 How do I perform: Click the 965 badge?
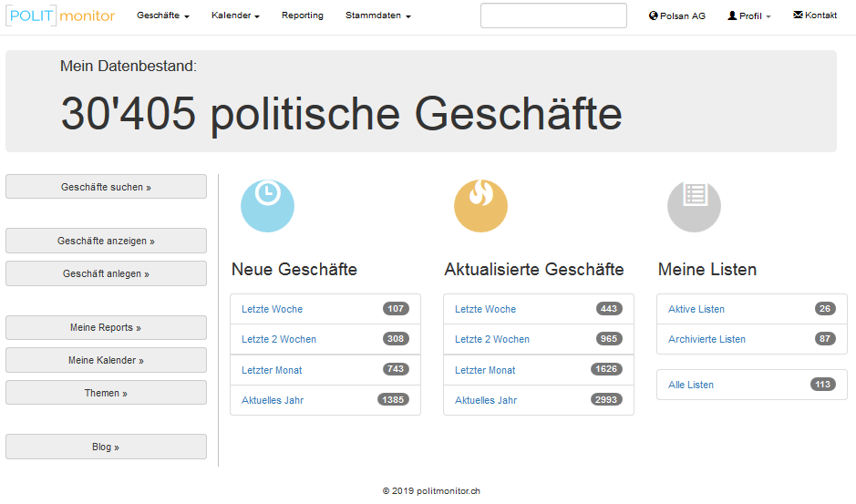(609, 338)
